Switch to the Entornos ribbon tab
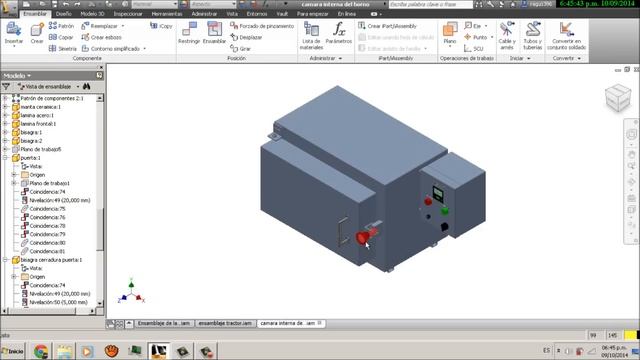 tap(257, 14)
